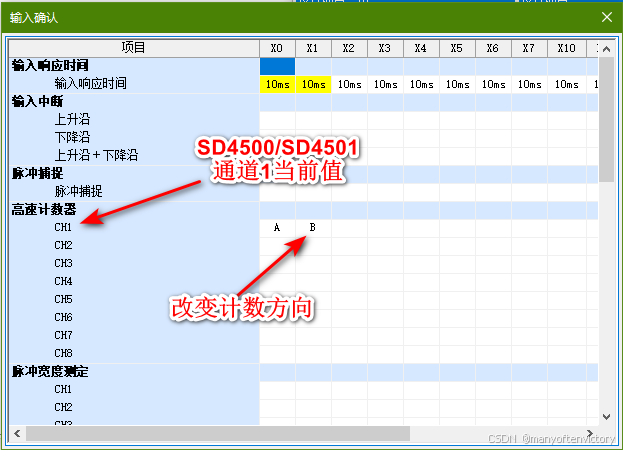This screenshot has height=450, width=623.
Task: Click the vertical scrollbar up arrow
Action: point(606,49)
